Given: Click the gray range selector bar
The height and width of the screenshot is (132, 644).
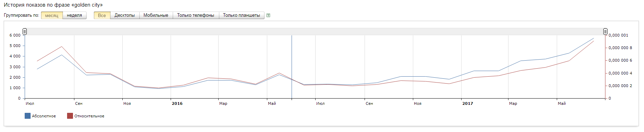Looking at the screenshot, I should (x=315, y=32).
